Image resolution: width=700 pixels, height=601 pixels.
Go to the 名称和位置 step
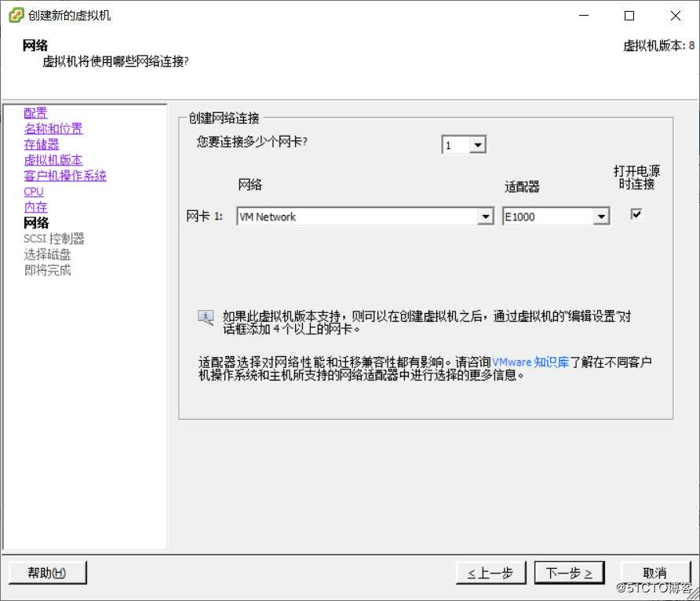(x=53, y=129)
